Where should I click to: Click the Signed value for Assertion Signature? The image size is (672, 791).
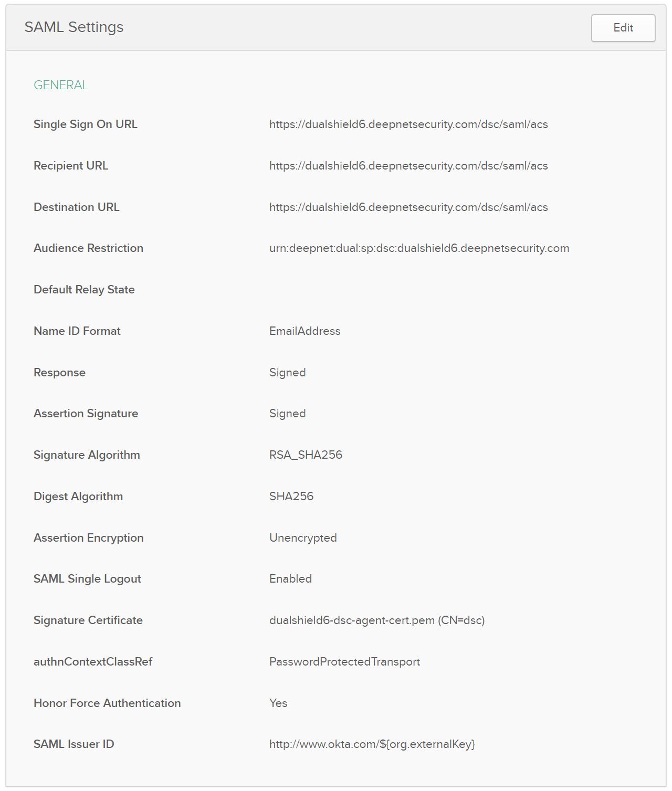(x=287, y=414)
